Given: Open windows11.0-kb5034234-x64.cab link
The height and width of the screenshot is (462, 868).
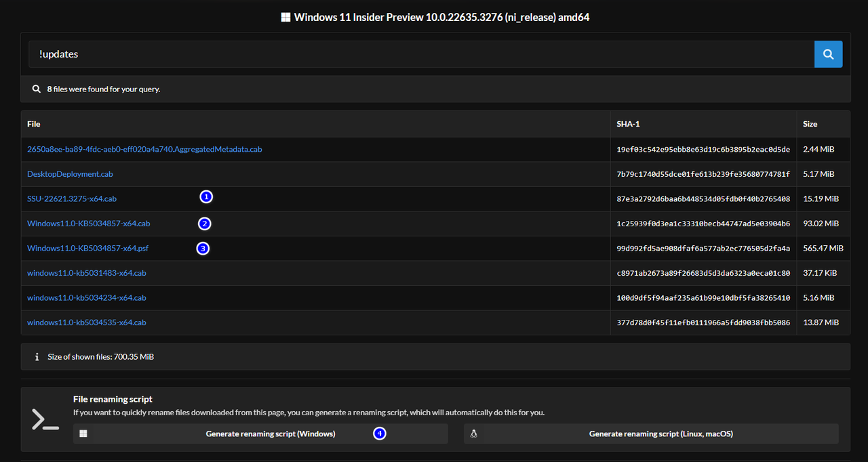Looking at the screenshot, I should point(87,298).
